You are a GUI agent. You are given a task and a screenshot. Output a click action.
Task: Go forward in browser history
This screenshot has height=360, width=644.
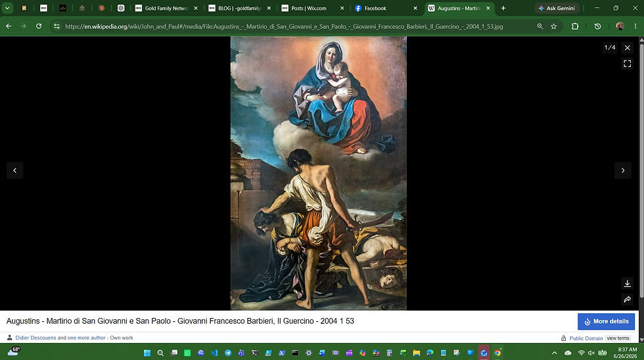tap(24, 26)
